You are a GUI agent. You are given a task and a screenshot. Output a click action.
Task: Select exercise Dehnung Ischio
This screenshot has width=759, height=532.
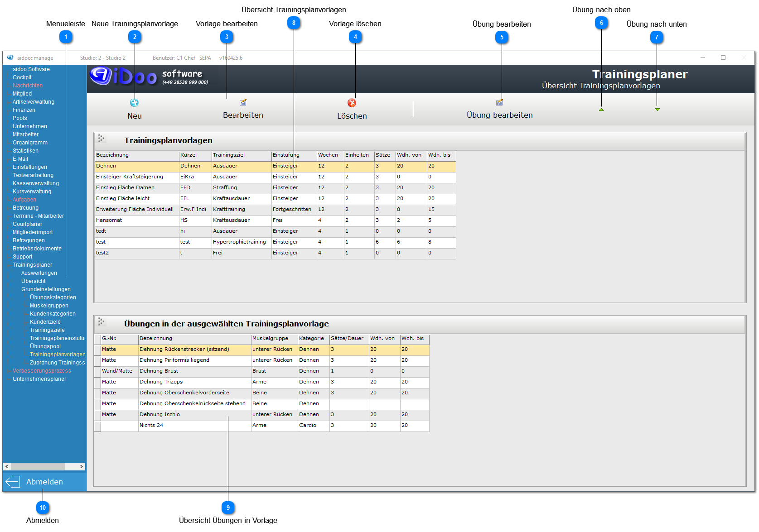262,415
